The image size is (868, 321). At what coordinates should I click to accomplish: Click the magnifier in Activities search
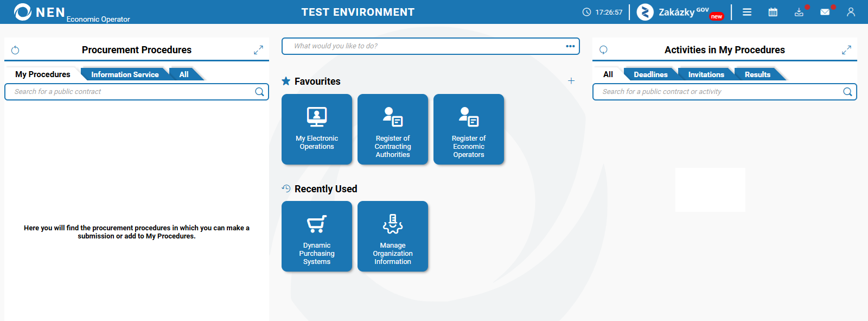coord(847,92)
